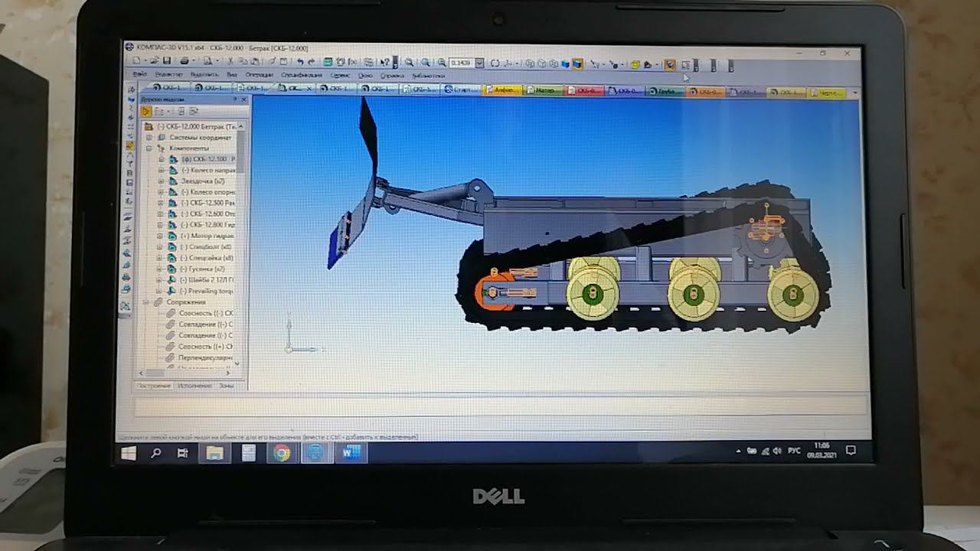This screenshot has width=980, height=551.
Task: Select hidden lines removed display icon
Action: click(x=541, y=64)
